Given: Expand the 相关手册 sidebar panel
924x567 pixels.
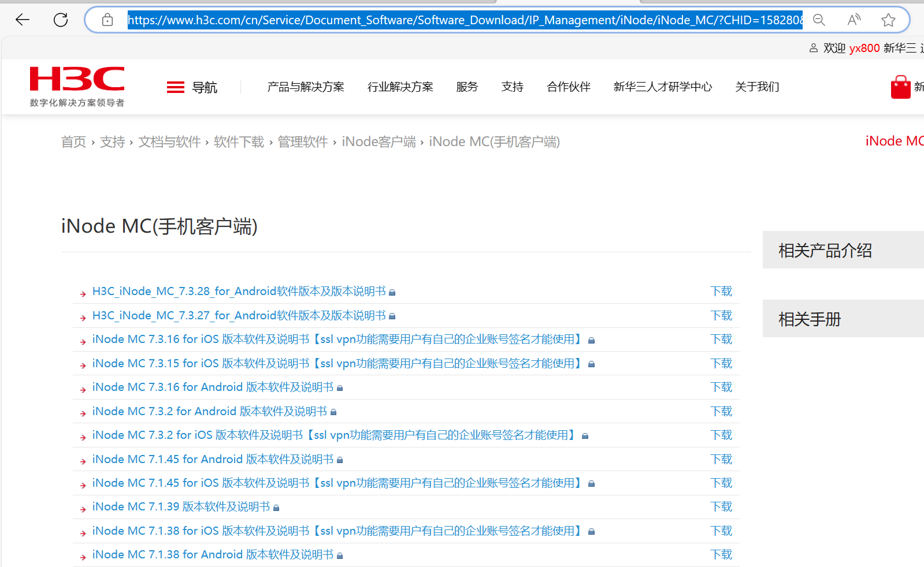Looking at the screenshot, I should coord(843,319).
